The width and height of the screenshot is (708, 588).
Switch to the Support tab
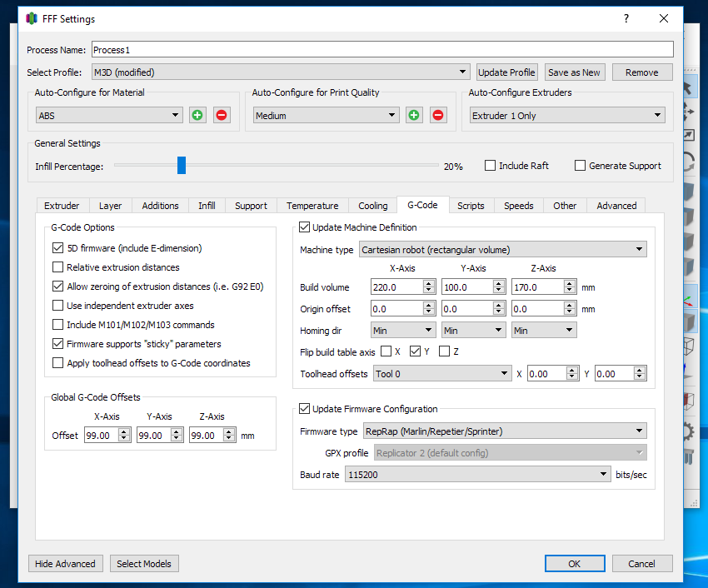pyautogui.click(x=251, y=206)
